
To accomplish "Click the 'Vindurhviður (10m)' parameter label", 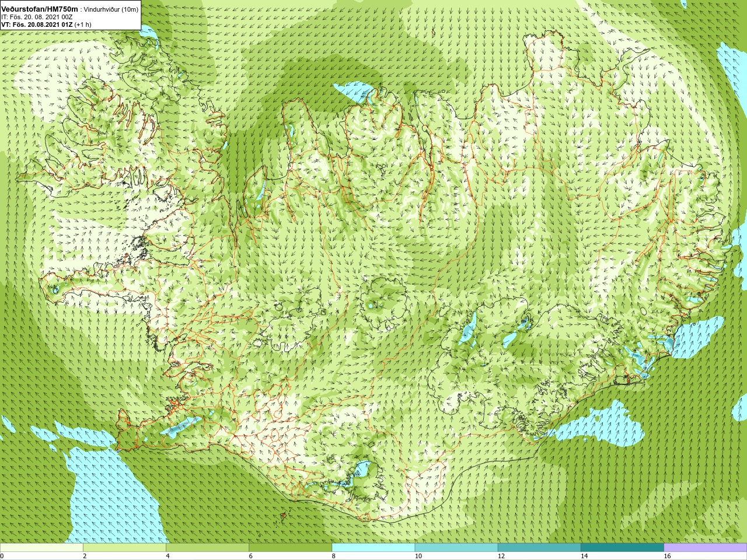I will pos(111,9).
